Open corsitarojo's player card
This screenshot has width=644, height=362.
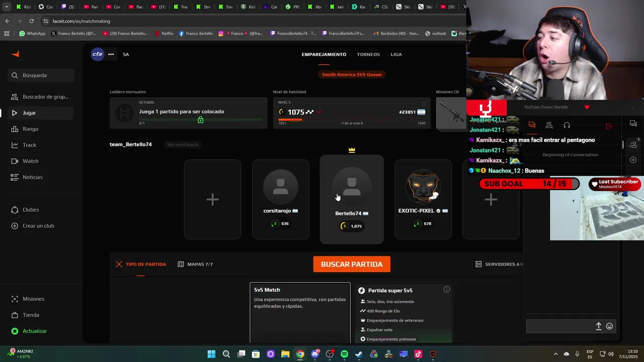pos(281,199)
